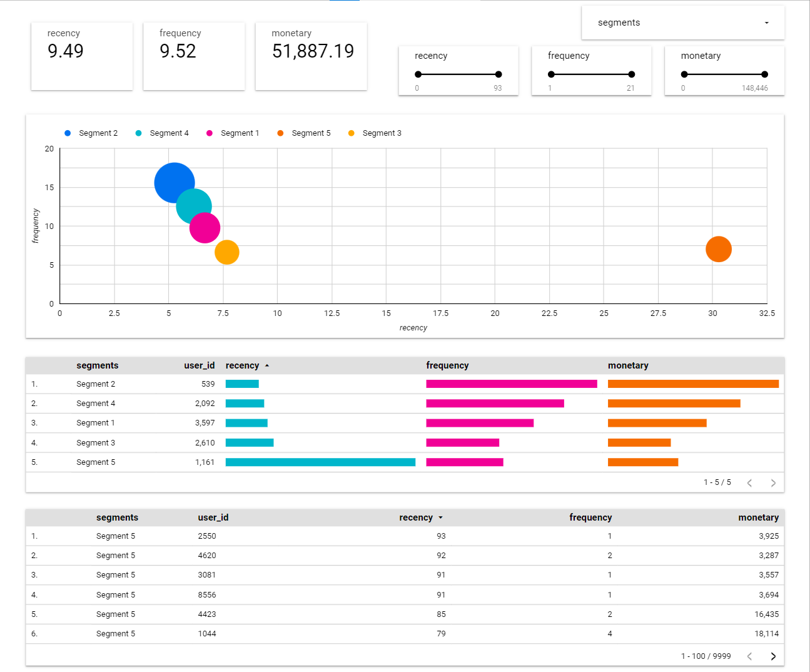
Task: Click the Segment 3 legend dot
Action: point(352,133)
